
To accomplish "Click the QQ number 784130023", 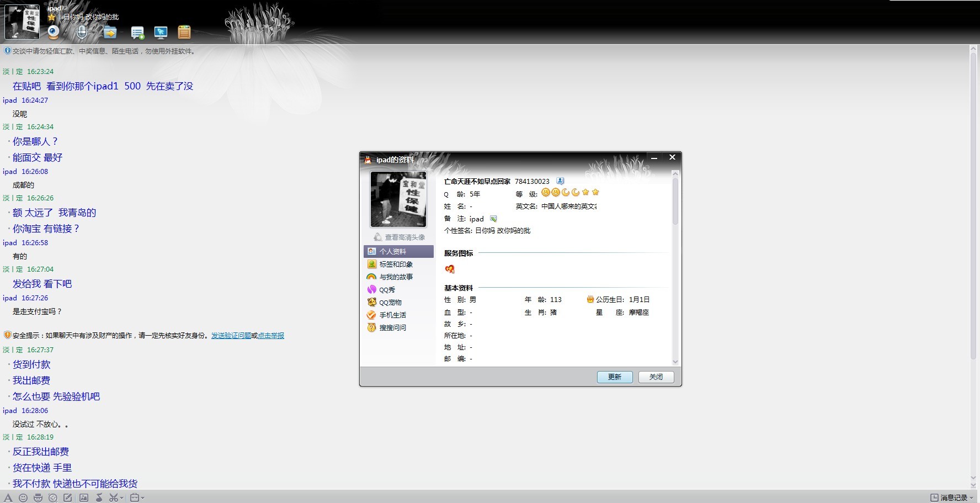I will point(532,181).
